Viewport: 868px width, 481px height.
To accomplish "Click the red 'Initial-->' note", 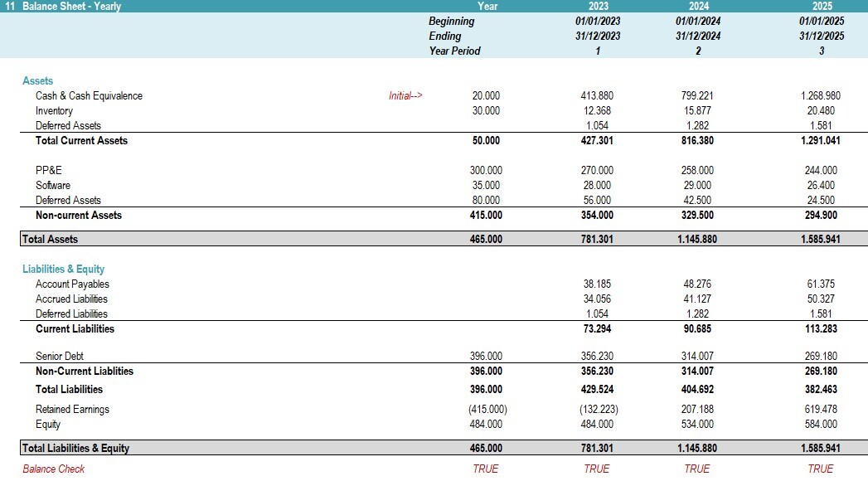I will (x=405, y=95).
